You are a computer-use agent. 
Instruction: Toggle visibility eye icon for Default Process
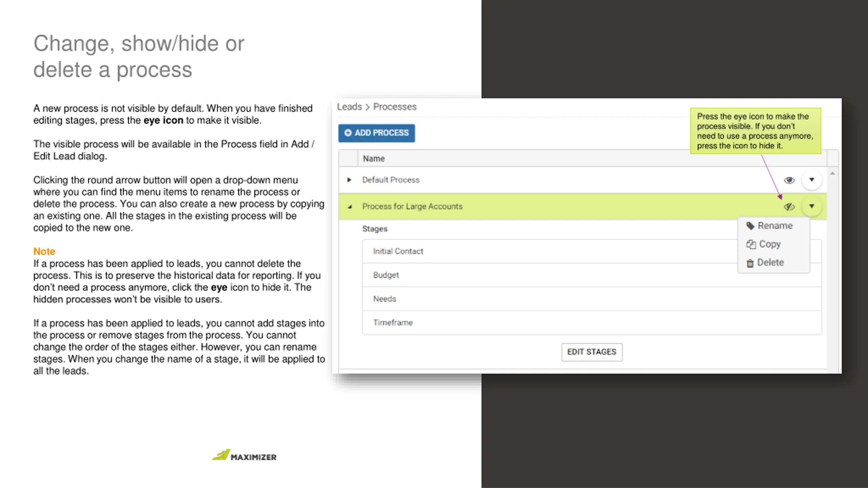(x=789, y=180)
